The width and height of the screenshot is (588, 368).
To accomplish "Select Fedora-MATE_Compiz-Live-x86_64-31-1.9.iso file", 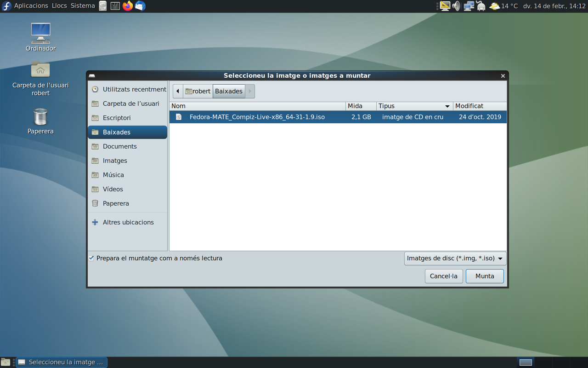I will pyautogui.click(x=338, y=117).
